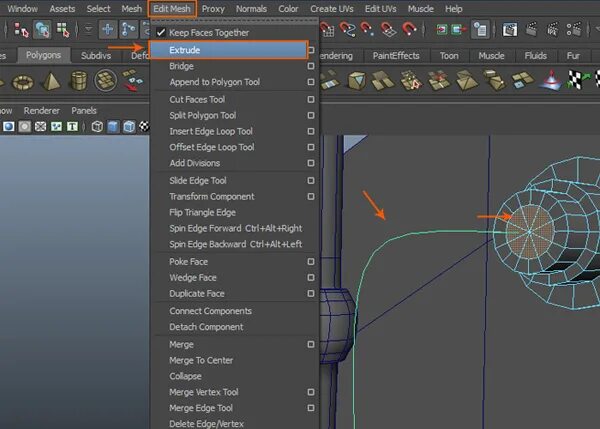Viewport: 600px width, 429px height.
Task: Choose Merge To Center menu entry
Action: [201, 360]
